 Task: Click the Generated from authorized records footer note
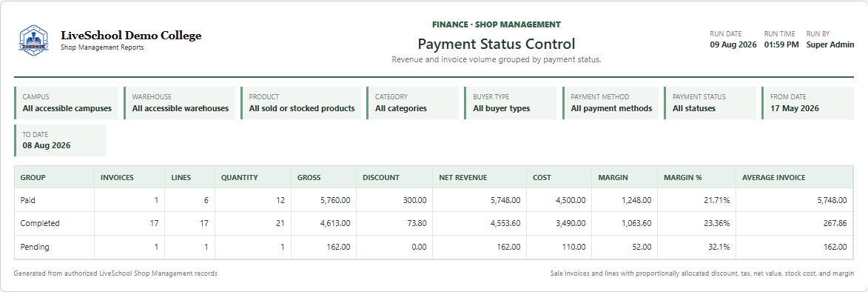pos(115,273)
